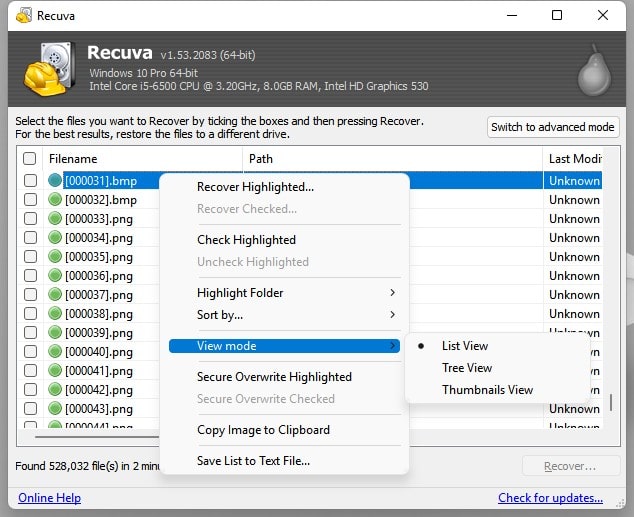
Task: Click the Recuva hard hat drive logo
Action: coord(49,69)
